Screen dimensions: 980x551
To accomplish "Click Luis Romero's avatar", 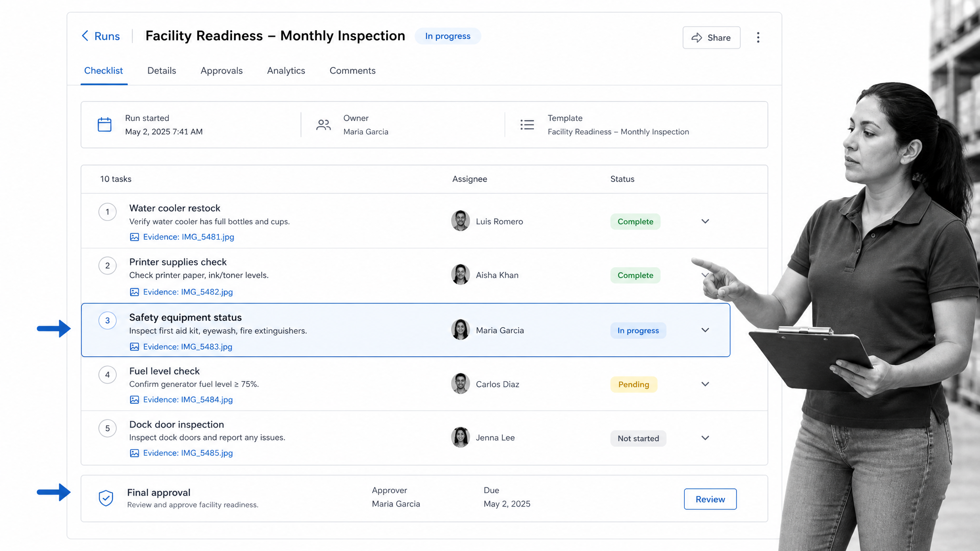I will click(x=460, y=221).
